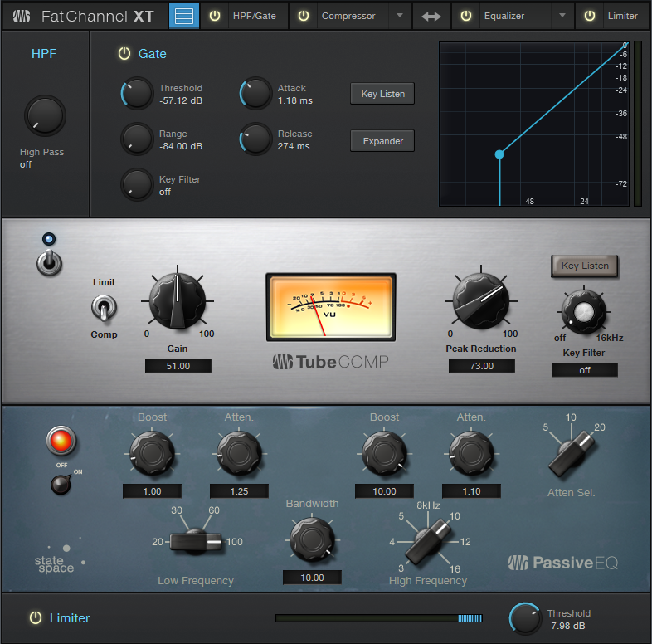Select the HPF/Gate tab
Screen dimensions: 652x644
254,16
